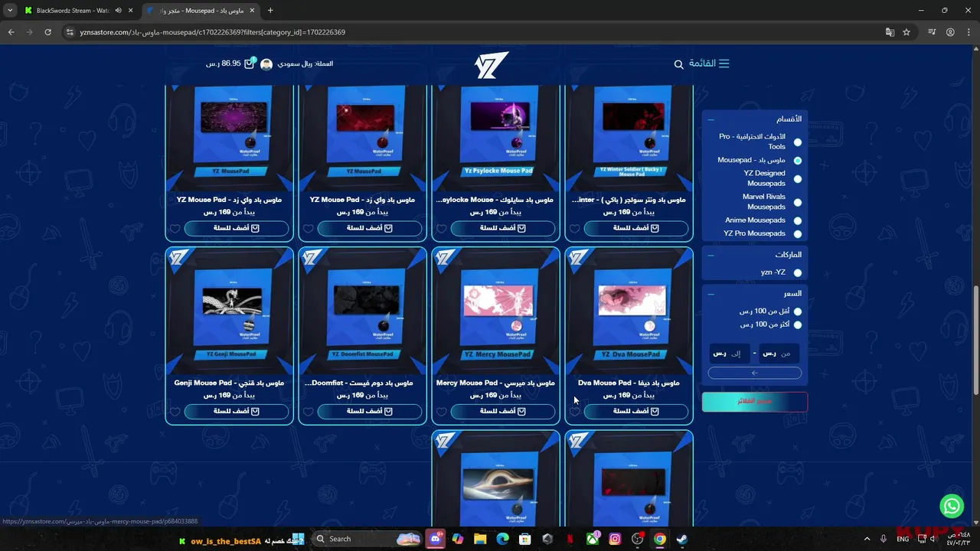This screenshot has width=980, height=551.
Task: Choose أقل من 100 ر.س price filter
Action: (798, 311)
